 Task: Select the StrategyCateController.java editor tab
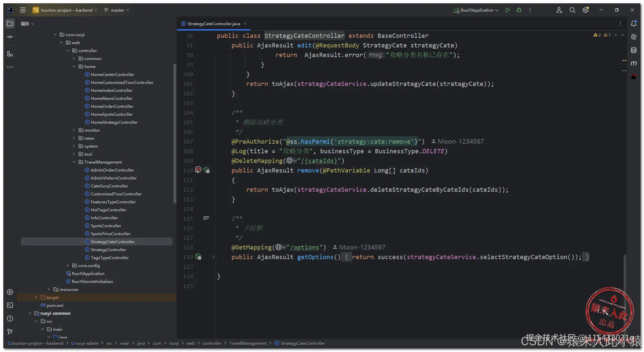tap(213, 24)
